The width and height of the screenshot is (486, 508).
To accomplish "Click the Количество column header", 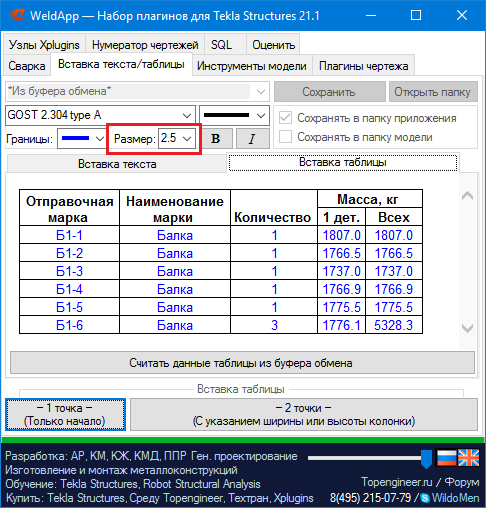I will coord(273,208).
